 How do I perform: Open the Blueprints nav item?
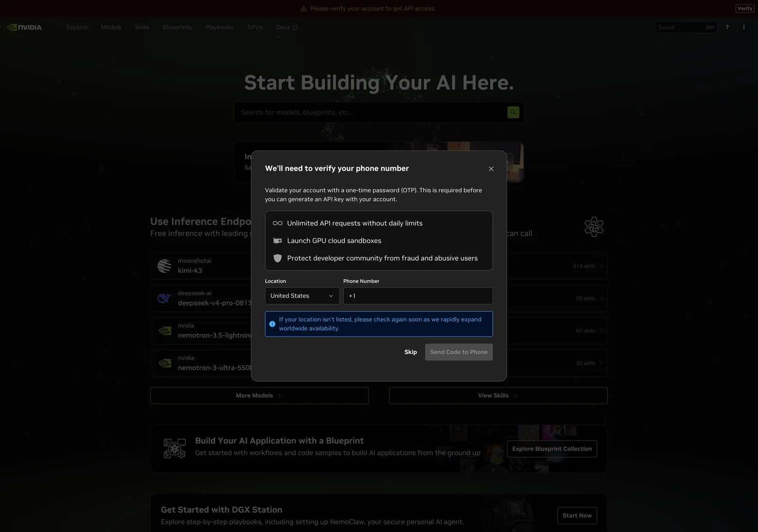177,27
